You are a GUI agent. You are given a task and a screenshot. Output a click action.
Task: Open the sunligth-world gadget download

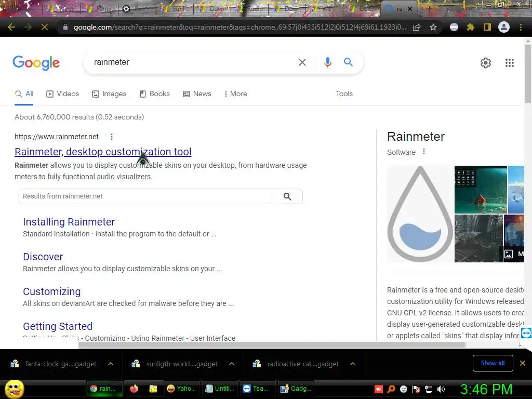(x=176, y=364)
